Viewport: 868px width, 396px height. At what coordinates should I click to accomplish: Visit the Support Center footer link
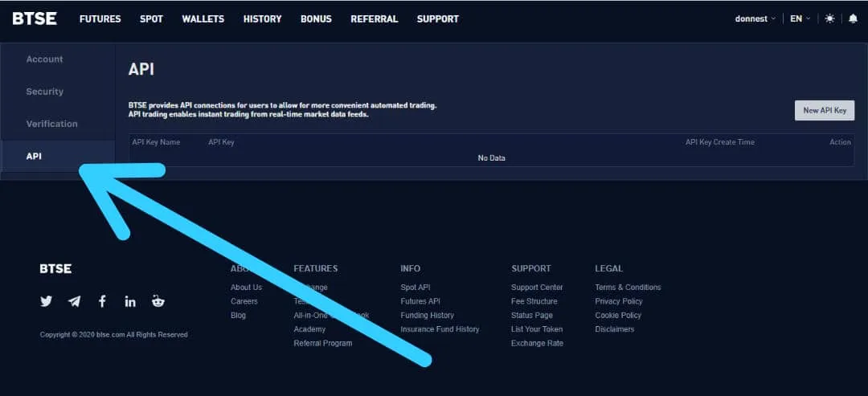click(537, 287)
